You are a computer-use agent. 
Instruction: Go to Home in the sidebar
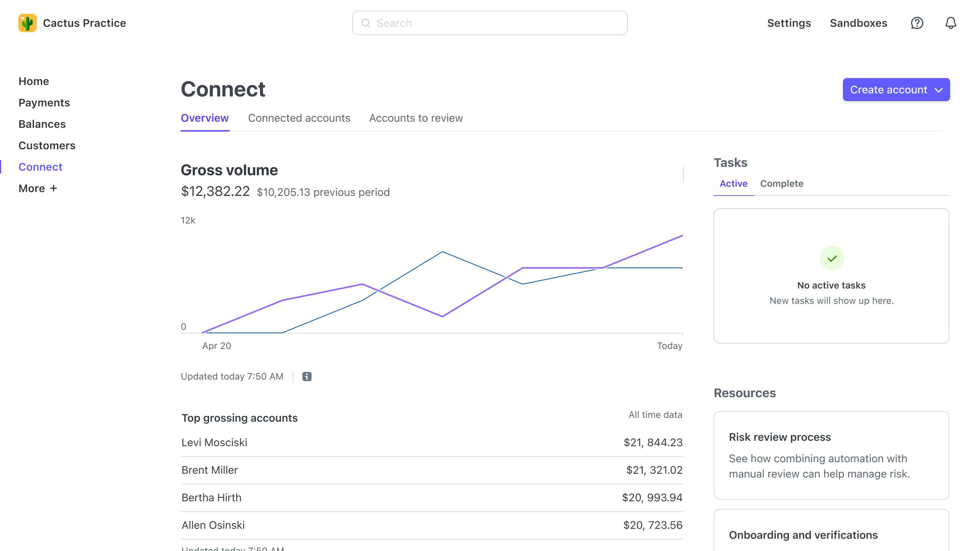[x=34, y=81]
